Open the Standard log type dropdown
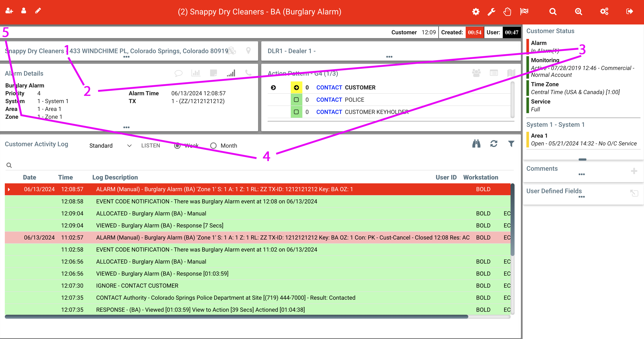 click(110, 146)
